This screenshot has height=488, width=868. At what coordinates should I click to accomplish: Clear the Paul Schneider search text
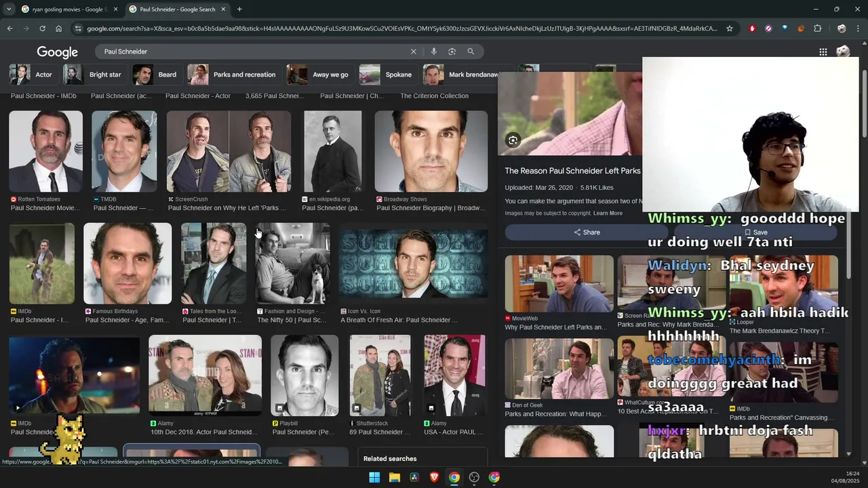pyautogui.click(x=414, y=52)
